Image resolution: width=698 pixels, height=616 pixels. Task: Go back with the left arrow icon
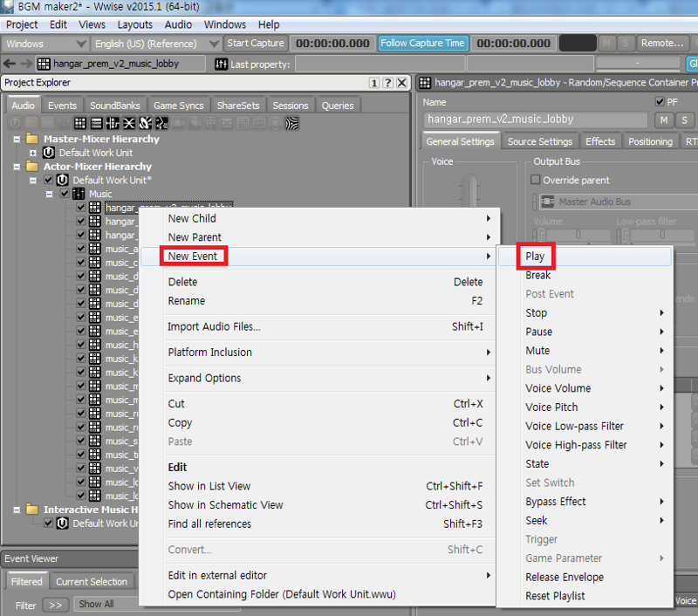click(10, 64)
